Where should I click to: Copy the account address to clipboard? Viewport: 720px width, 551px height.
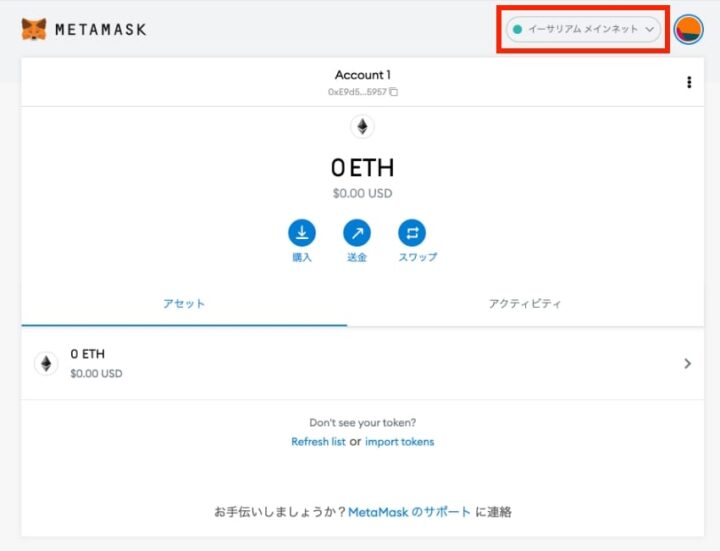(394, 92)
